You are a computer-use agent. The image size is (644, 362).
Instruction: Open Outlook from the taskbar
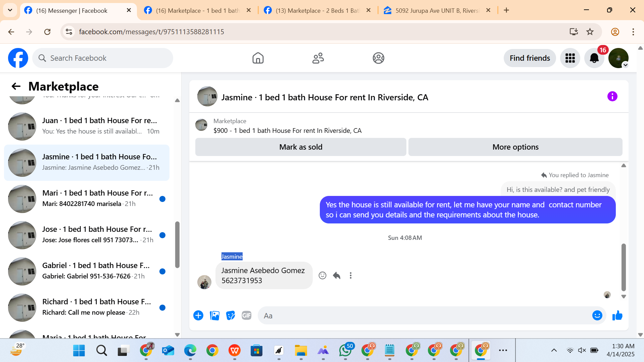[168, 351]
